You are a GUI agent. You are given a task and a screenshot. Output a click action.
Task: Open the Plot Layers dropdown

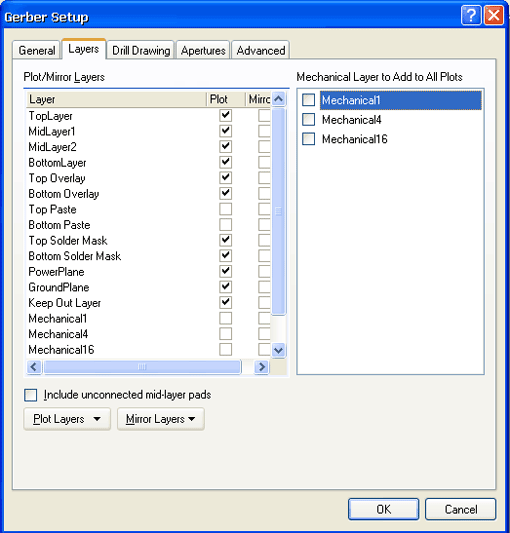click(67, 419)
